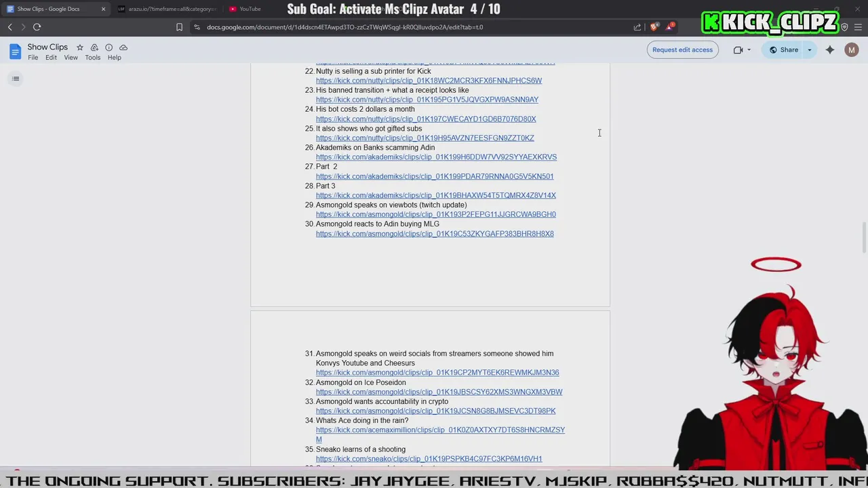The height and width of the screenshot is (488, 868).
Task: Click the document vertical scrollbar thumb
Action: click(x=864, y=237)
